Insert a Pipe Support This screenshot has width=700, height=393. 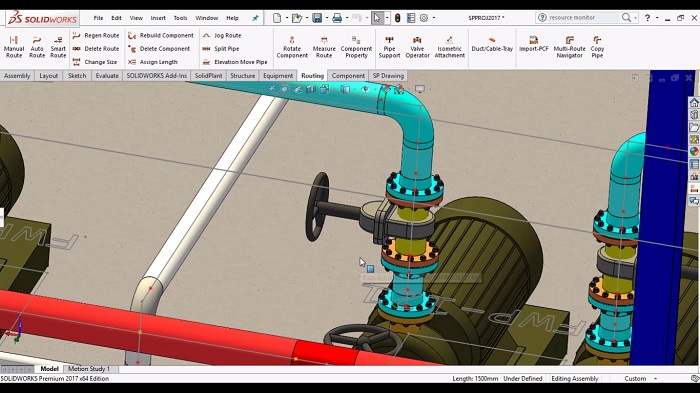coord(389,47)
